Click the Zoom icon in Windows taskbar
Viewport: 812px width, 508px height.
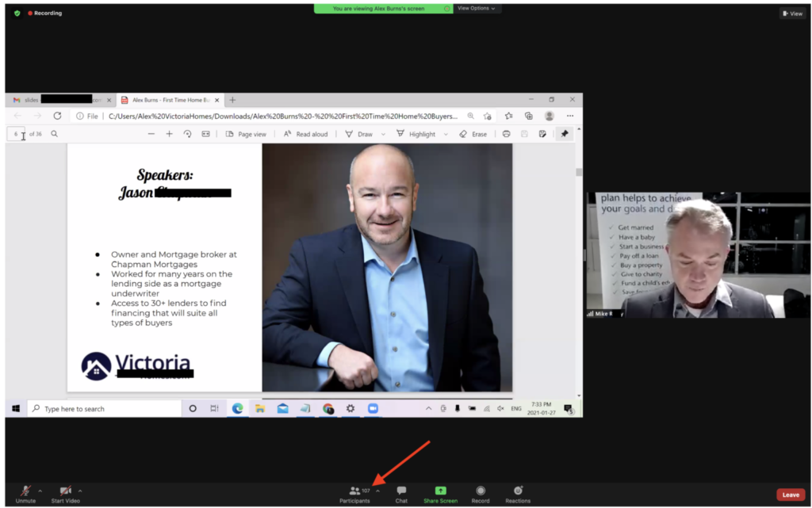[373, 409]
